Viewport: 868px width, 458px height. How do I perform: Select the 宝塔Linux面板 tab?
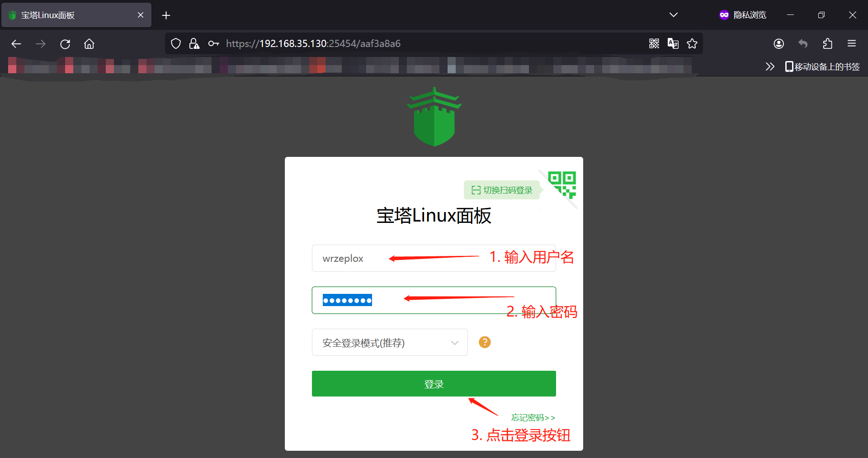[76, 15]
